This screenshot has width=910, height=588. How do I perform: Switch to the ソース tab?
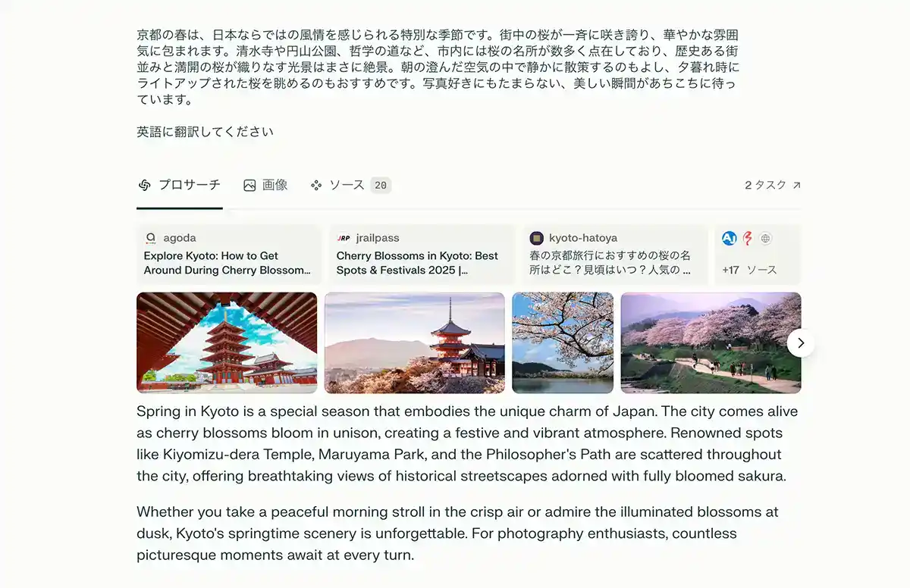click(350, 185)
